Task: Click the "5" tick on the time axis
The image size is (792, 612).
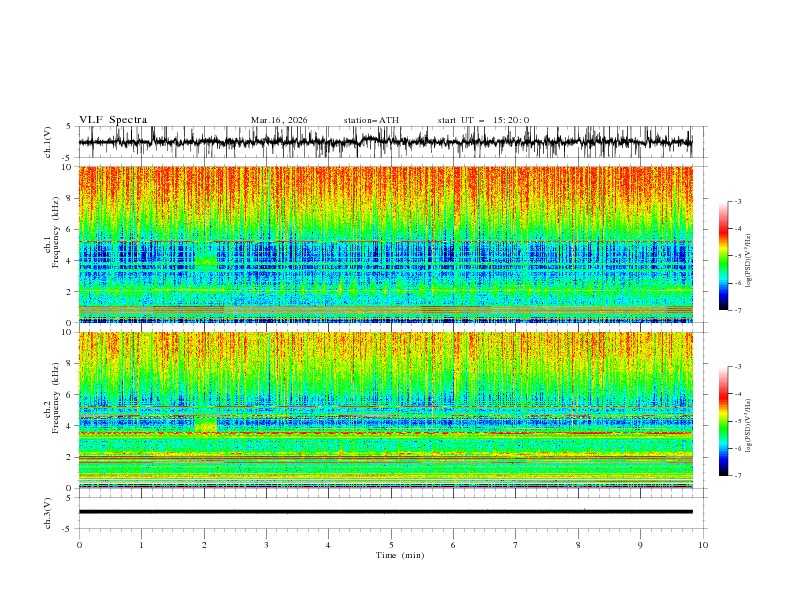Action: (391, 545)
